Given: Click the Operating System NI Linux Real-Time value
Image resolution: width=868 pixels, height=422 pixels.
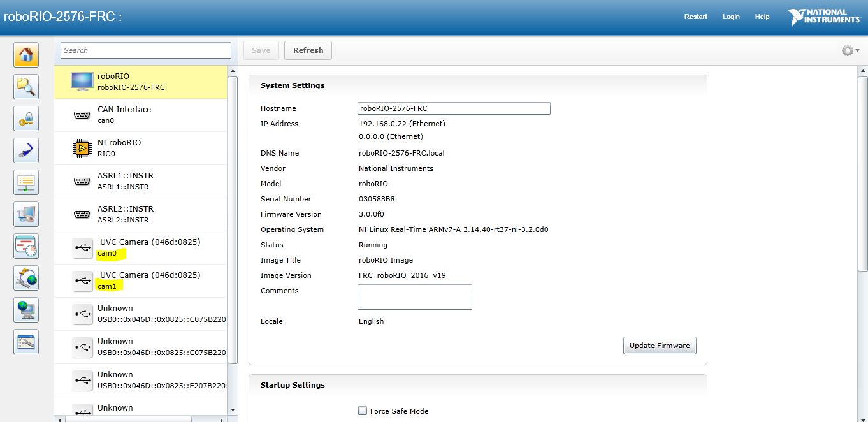Looking at the screenshot, I should [454, 229].
